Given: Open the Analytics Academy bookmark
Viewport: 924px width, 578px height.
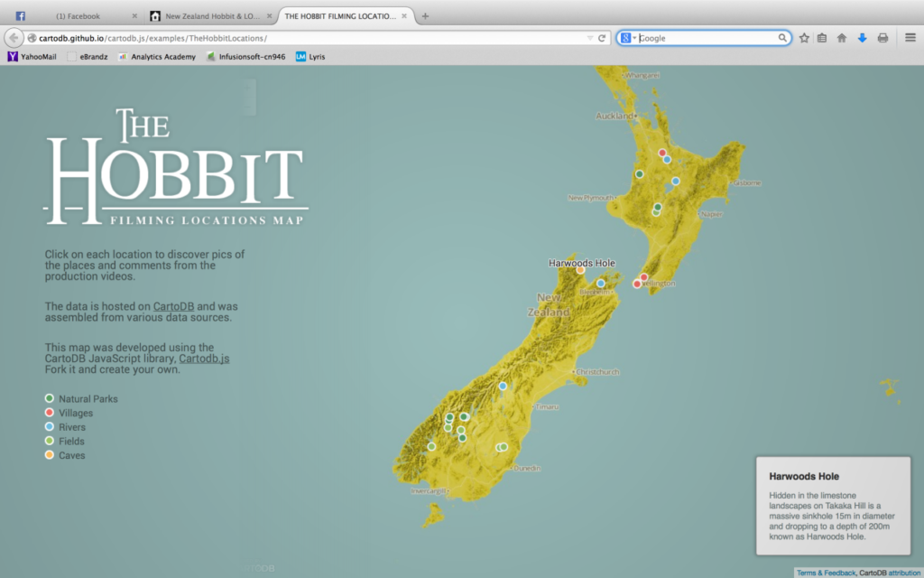Looking at the screenshot, I should tap(157, 57).
